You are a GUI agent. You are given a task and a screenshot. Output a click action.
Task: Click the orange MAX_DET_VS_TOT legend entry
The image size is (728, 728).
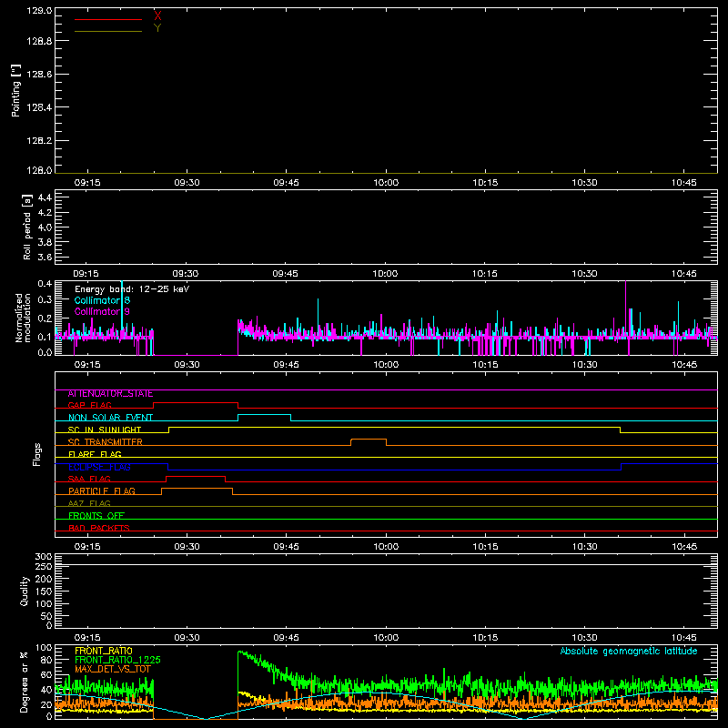point(113,669)
